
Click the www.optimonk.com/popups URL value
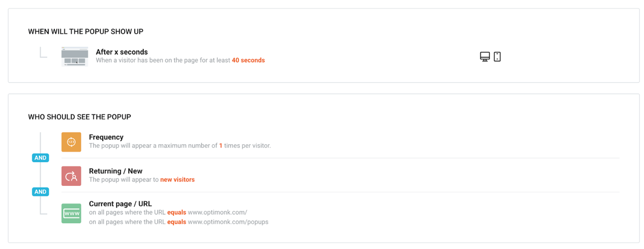[228, 222]
